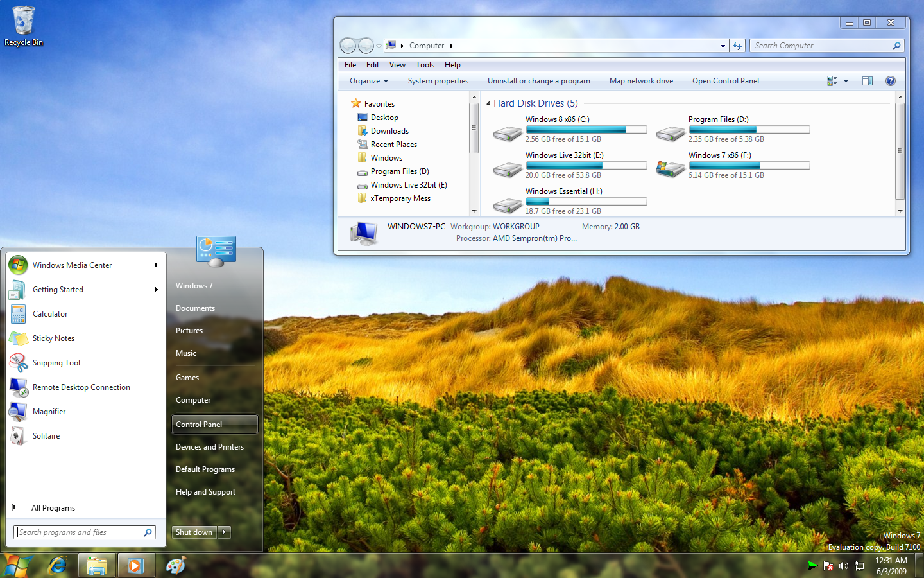Select the Windows Live 32bit (E:) drive icon
The image size is (924, 578).
click(x=508, y=169)
